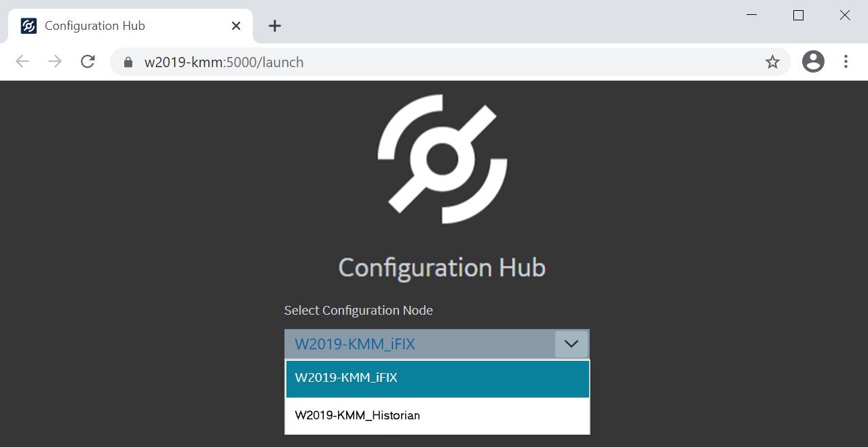Go forward in browser history
Viewport: 868px width, 447px height.
click(55, 62)
